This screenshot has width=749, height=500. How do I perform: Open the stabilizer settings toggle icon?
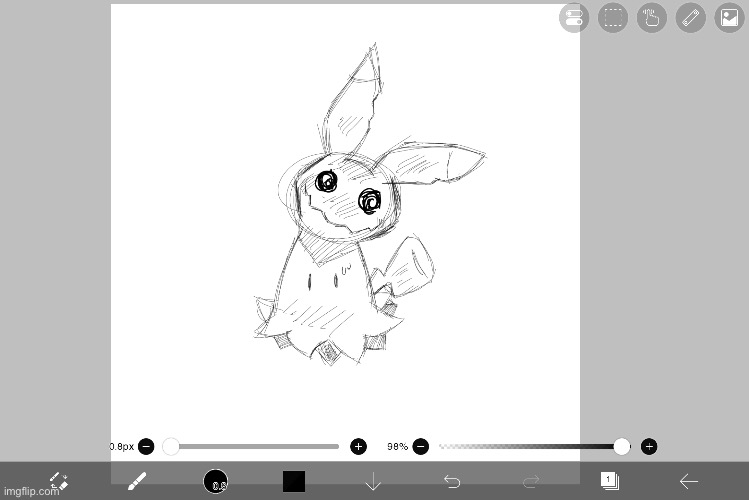pyautogui.click(x=574, y=18)
